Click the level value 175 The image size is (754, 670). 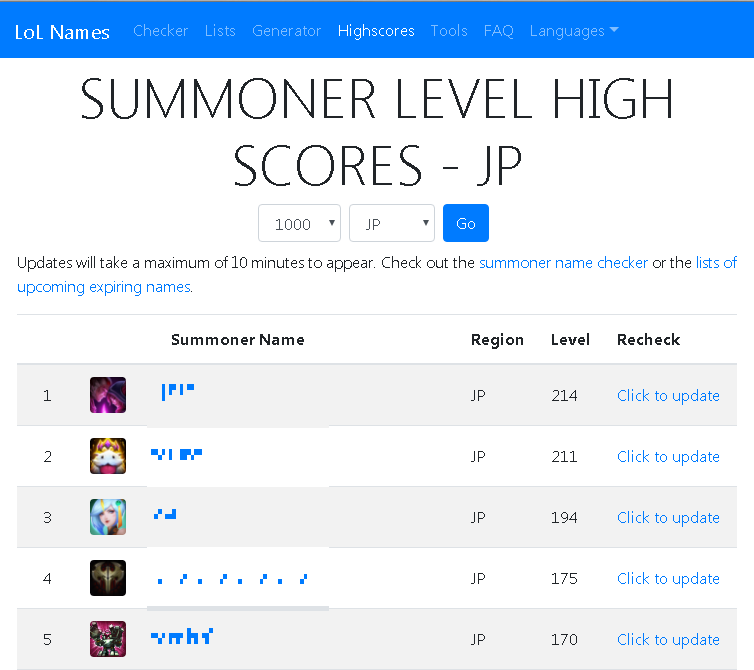coord(564,578)
